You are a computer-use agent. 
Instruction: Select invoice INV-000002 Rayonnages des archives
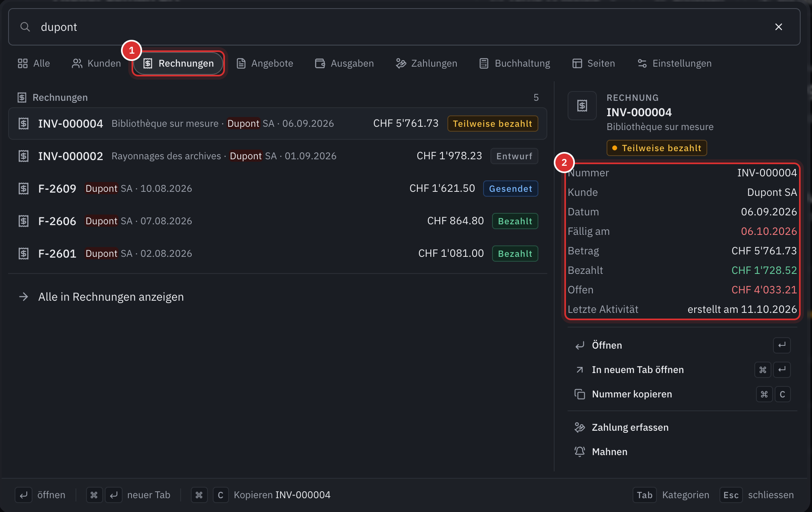click(x=278, y=156)
